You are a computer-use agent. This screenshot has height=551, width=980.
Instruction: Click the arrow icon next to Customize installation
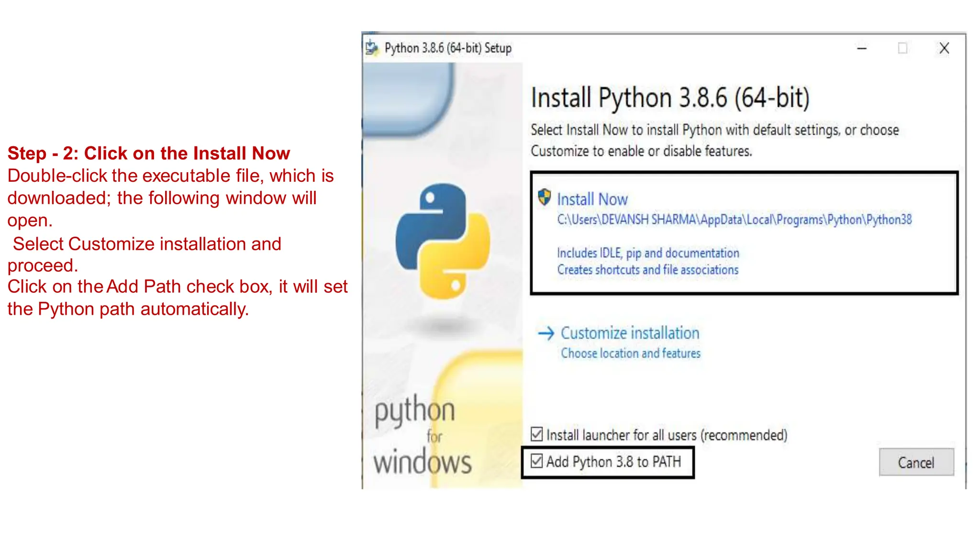[x=546, y=333]
